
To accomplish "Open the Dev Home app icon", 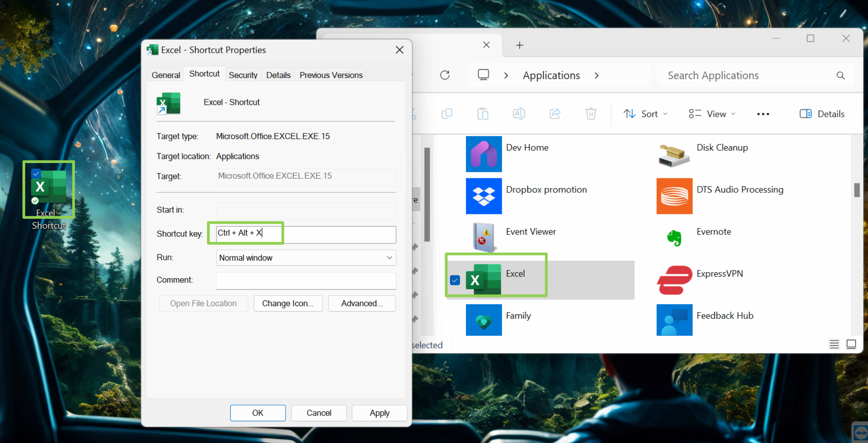I will click(484, 154).
